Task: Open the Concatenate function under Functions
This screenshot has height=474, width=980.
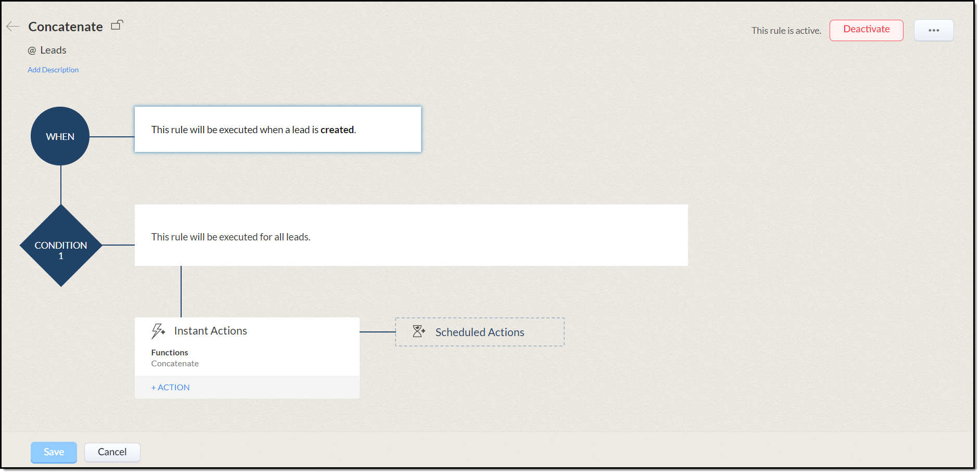Action: tap(175, 364)
